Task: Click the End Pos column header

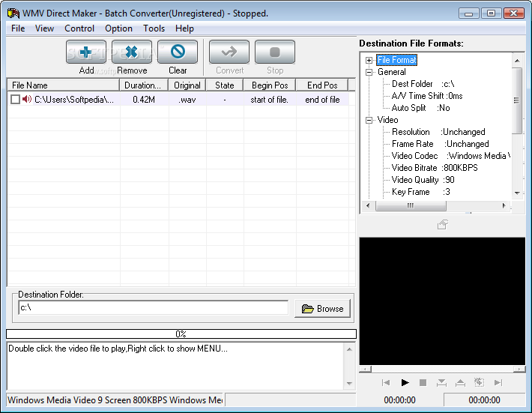Action: (322, 85)
